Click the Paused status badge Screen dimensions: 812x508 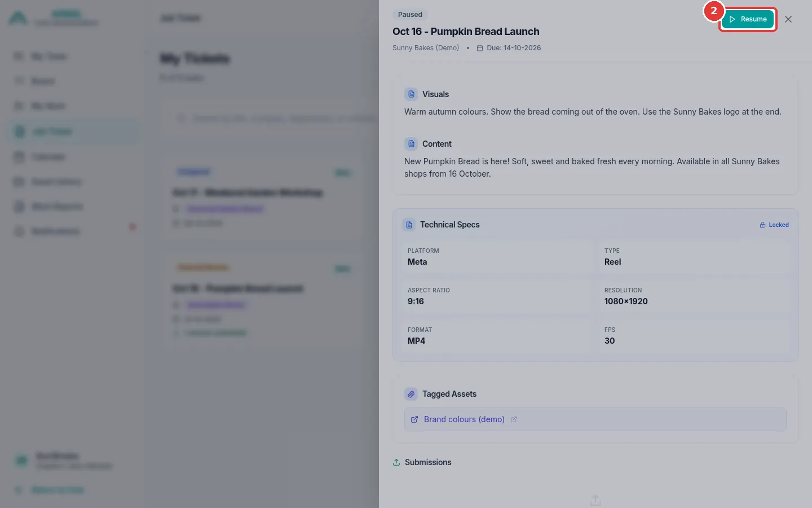[x=410, y=15]
